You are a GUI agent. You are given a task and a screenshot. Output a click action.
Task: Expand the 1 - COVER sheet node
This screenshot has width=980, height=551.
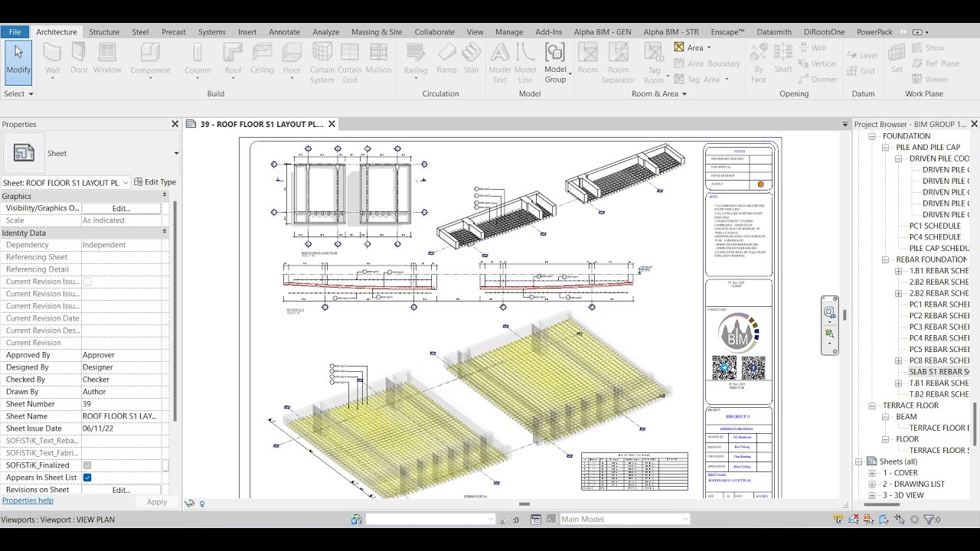(x=871, y=473)
